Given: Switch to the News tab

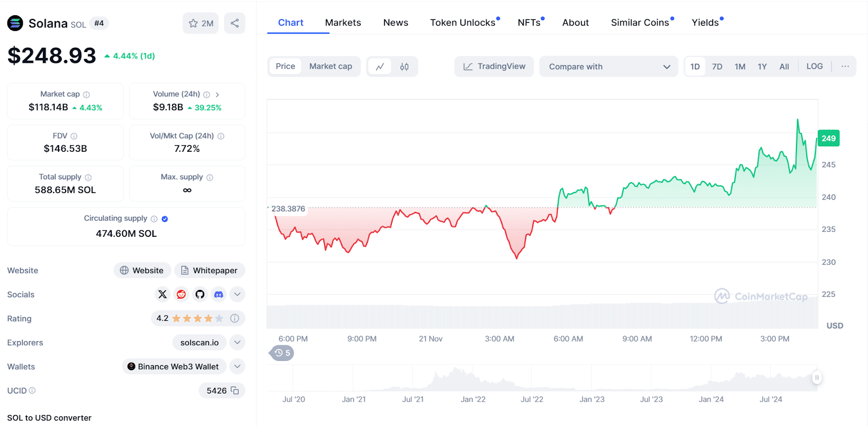Looking at the screenshot, I should pos(396,22).
